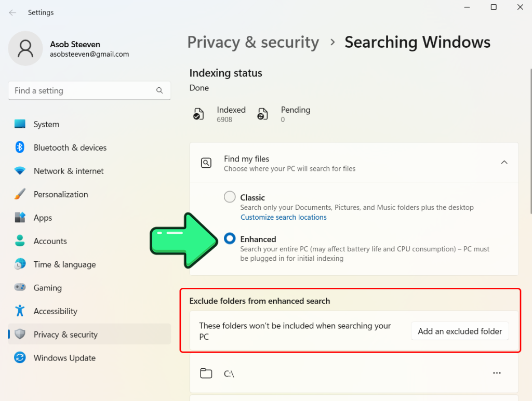
Task: Open Apps settings from sidebar
Action: [43, 218]
